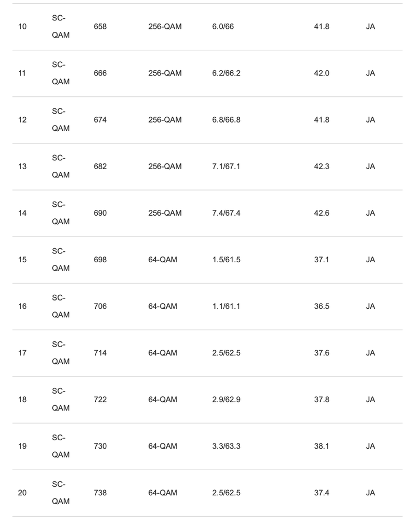This screenshot has height=523, width=420.
Task: Click the 42.0 SNR value
Action: [321, 73]
